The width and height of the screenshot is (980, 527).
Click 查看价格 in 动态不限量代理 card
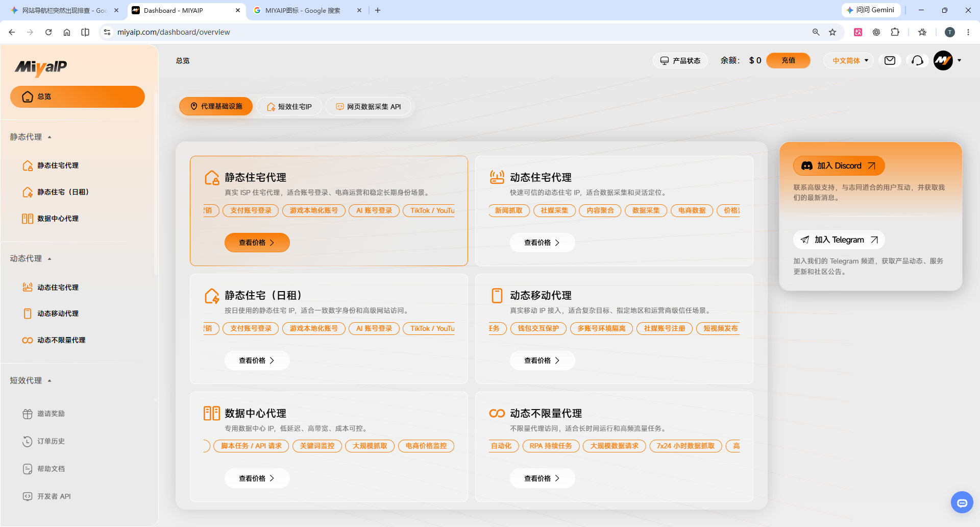[x=543, y=478]
